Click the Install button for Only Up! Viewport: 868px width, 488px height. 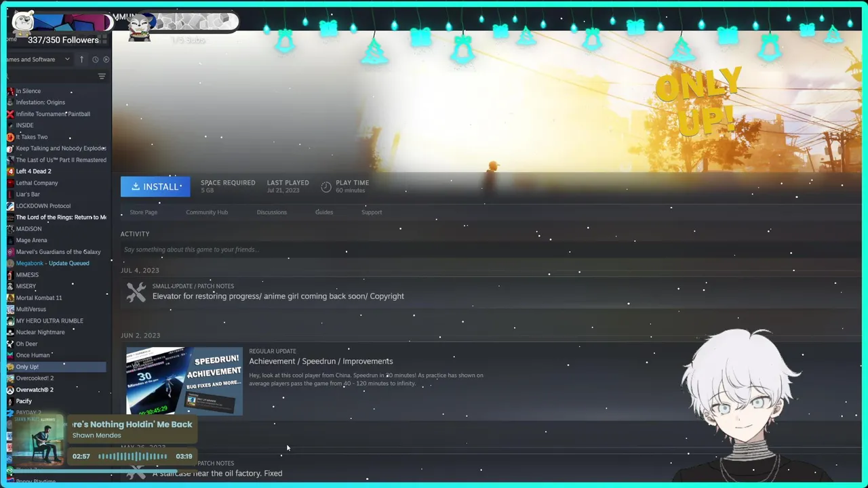[x=155, y=186]
